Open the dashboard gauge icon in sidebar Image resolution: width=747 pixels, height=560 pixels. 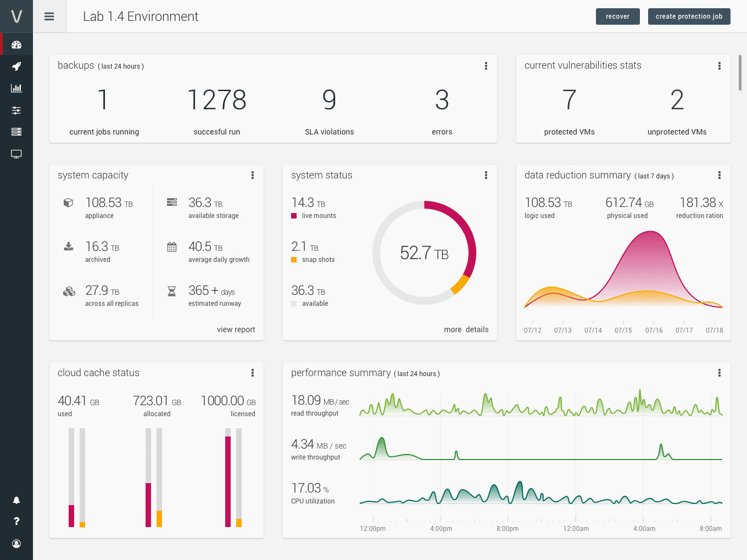16,44
